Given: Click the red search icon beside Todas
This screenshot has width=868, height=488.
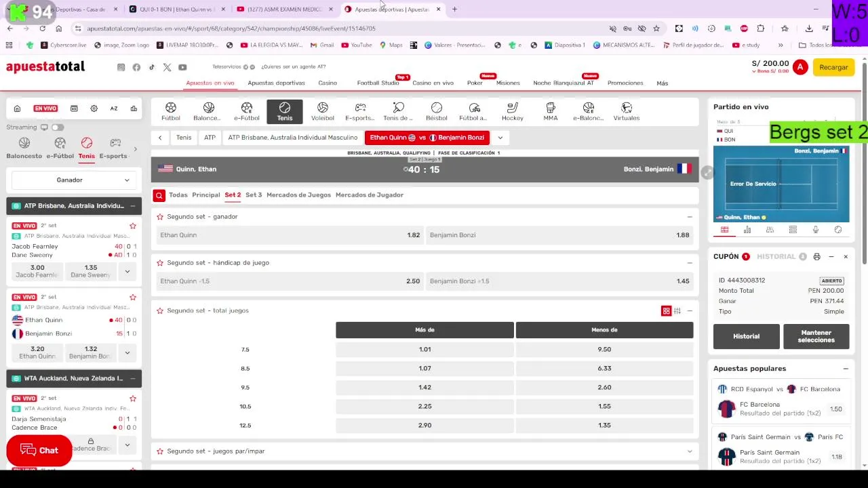Looking at the screenshot, I should pos(159,195).
